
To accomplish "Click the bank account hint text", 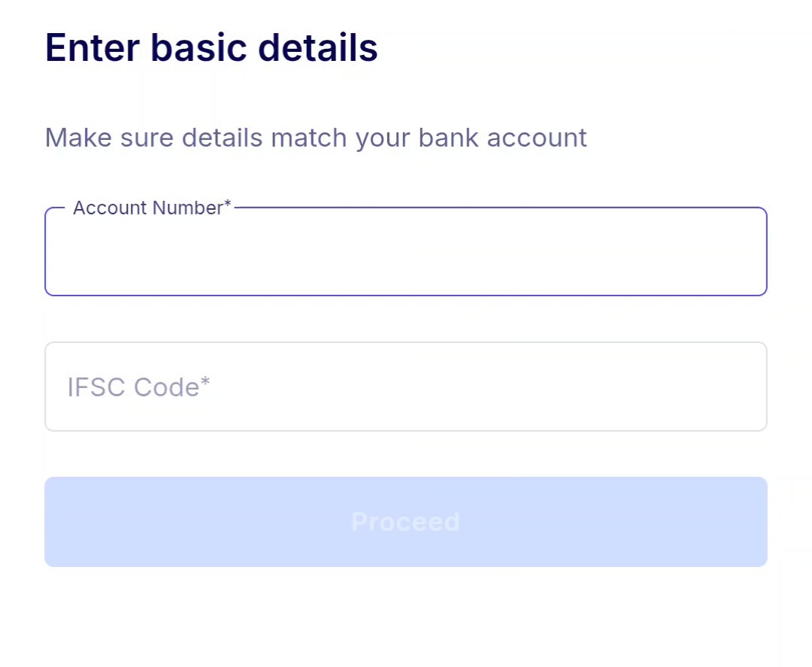I will pos(316,138).
